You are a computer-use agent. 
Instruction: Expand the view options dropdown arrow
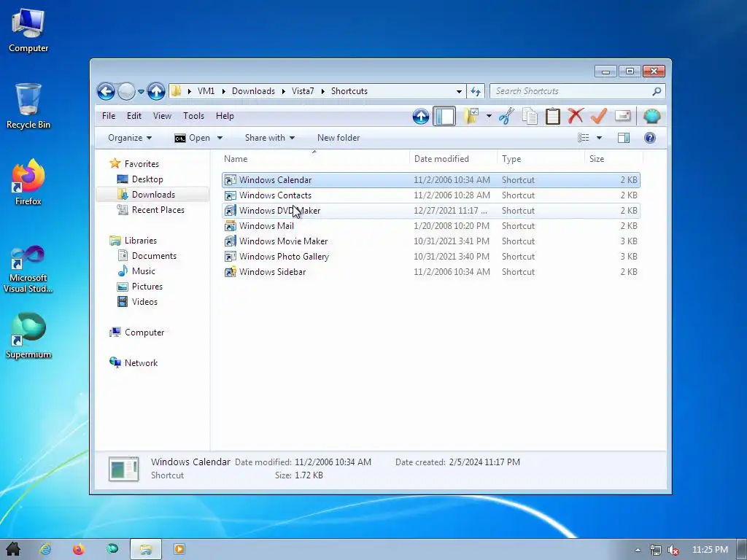tap(600, 138)
